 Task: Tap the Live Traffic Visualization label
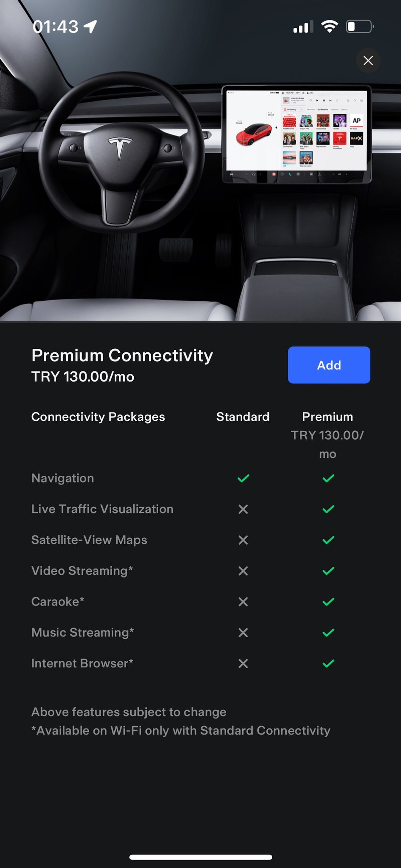click(102, 509)
